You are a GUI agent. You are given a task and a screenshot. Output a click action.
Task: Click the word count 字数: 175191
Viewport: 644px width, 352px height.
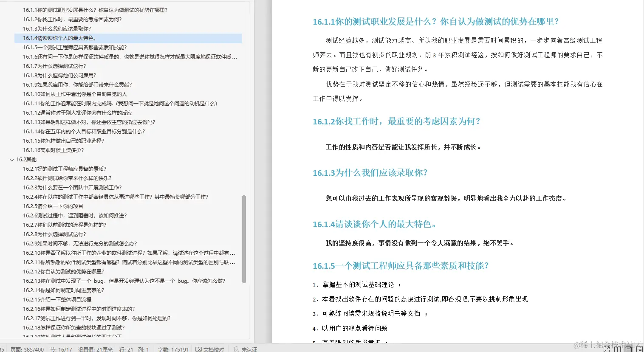(x=172, y=349)
